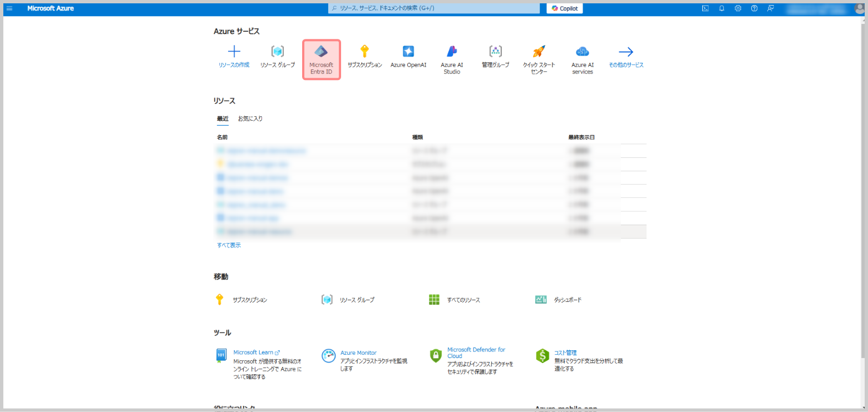The image size is (868, 412).
Task: Click the 最終表示日 column header
Action: tap(581, 137)
